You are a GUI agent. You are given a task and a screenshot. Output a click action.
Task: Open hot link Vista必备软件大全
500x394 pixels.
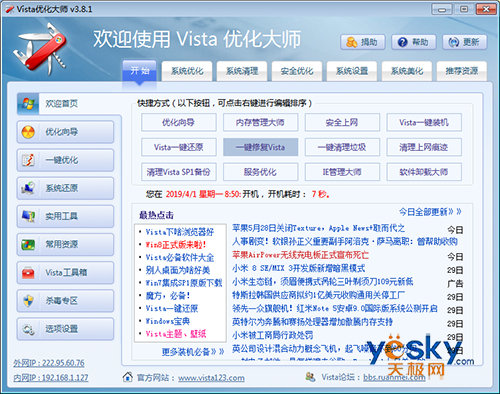click(x=180, y=257)
